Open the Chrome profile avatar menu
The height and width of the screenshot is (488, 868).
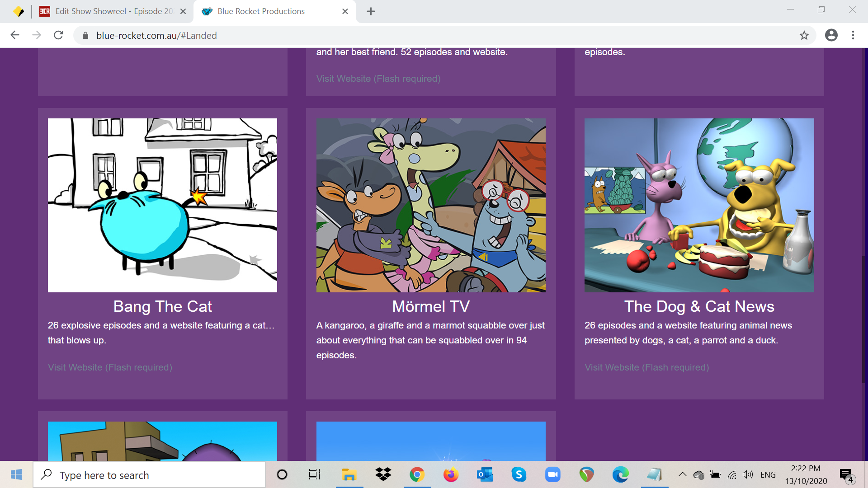[831, 35]
